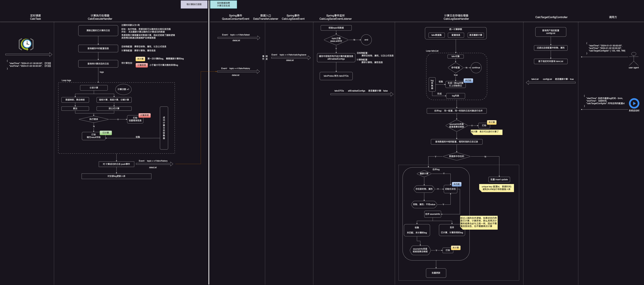This screenshot has width=644, height=285.
Task: Select the 执行错误 decision diamond
Action: (x=94, y=119)
